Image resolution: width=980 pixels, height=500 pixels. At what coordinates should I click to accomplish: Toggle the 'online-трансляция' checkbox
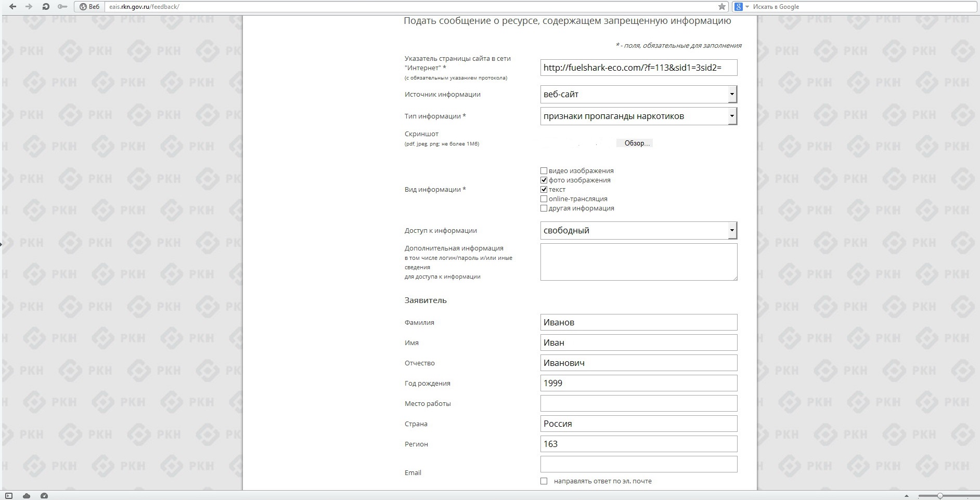[x=544, y=199]
